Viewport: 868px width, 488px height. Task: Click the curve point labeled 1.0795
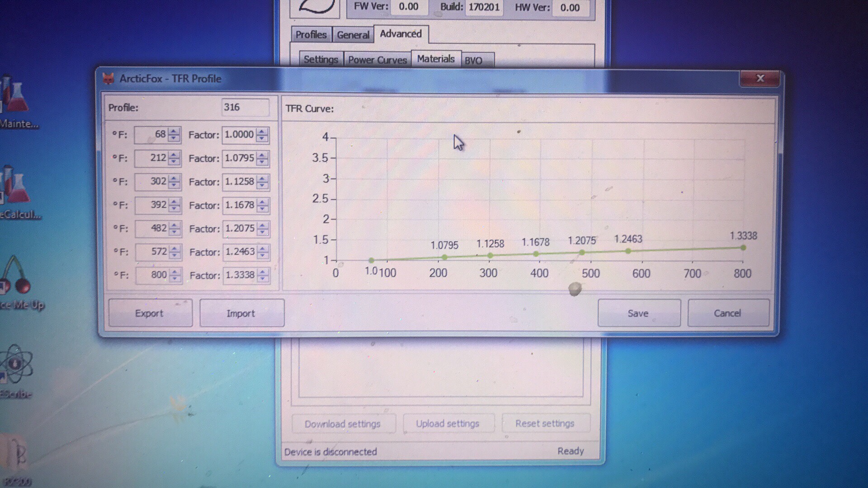[x=444, y=257]
